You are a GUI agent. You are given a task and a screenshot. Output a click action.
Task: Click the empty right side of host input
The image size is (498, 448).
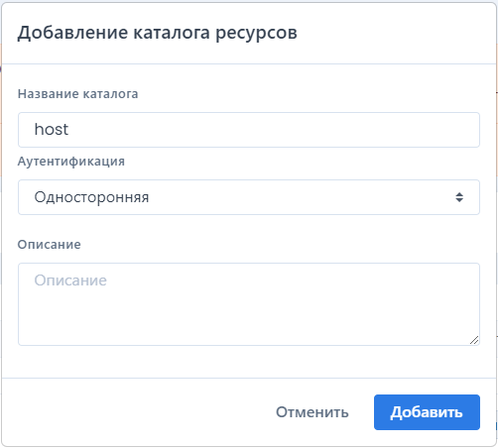[298, 130]
